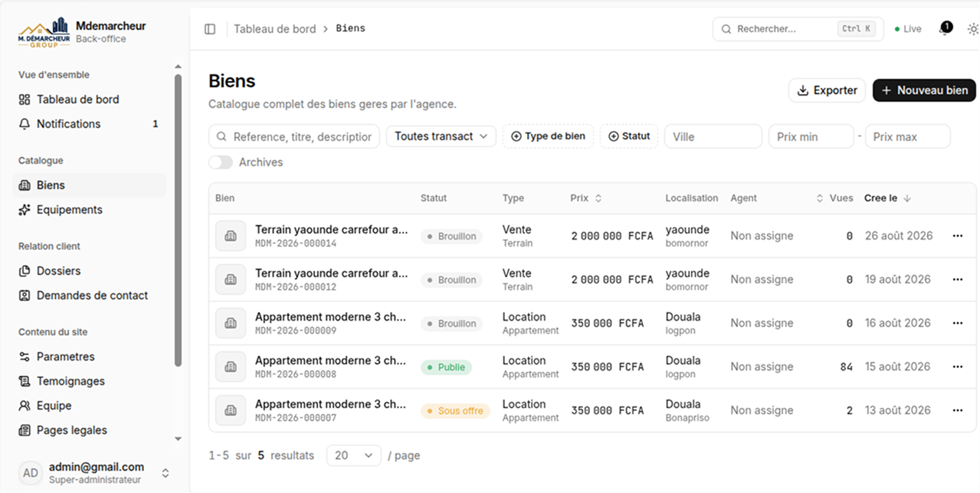Open row actions for MDM-2026-000012
This screenshot has width=980, height=493.
click(x=957, y=279)
